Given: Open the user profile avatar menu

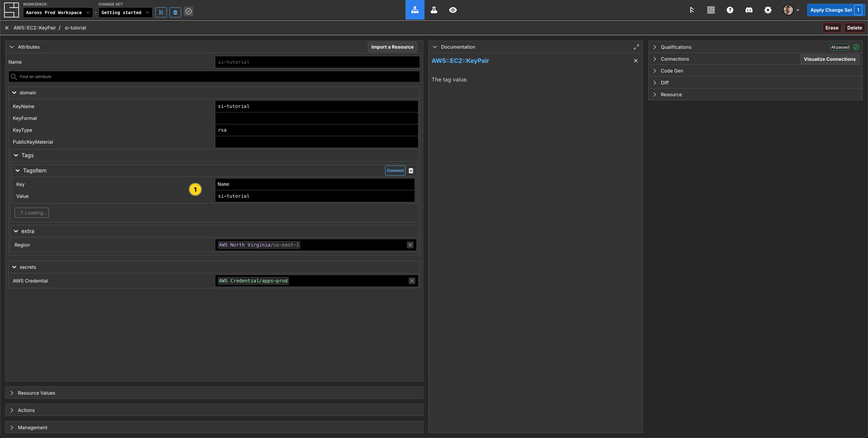Looking at the screenshot, I should pyautogui.click(x=791, y=10).
